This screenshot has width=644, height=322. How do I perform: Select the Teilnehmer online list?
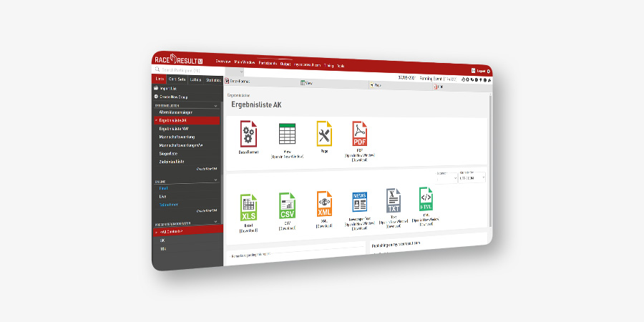click(x=169, y=205)
